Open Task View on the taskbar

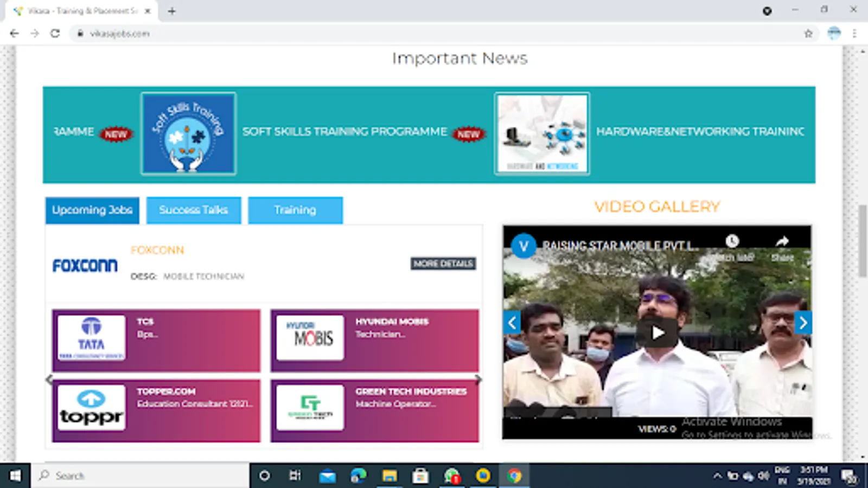tap(295, 476)
